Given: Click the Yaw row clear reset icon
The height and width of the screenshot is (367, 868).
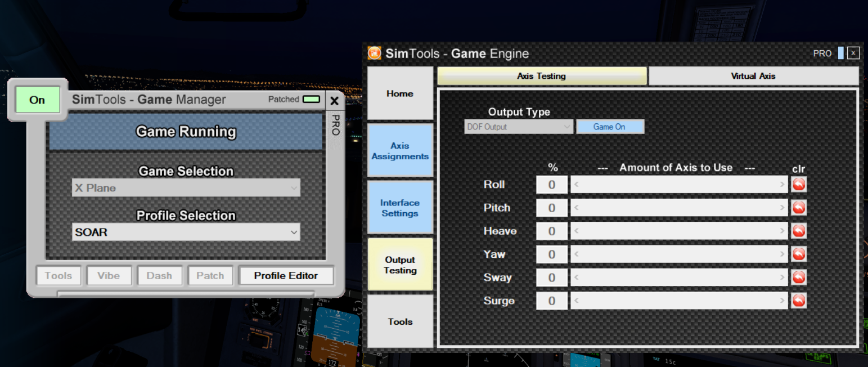Looking at the screenshot, I should coord(799,254).
